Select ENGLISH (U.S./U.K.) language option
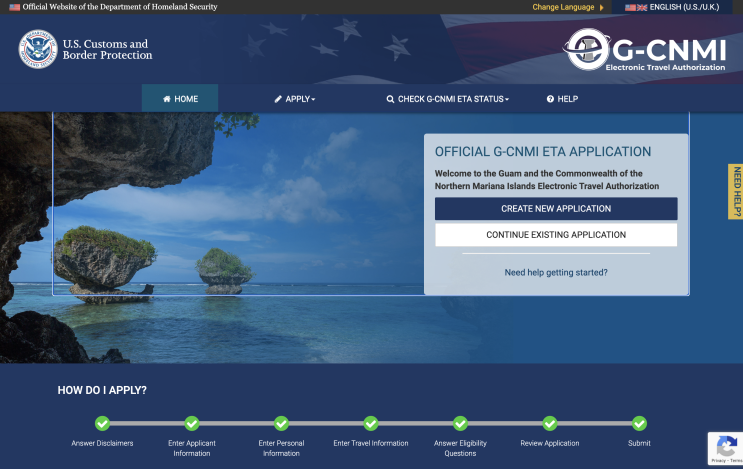 (x=672, y=7)
